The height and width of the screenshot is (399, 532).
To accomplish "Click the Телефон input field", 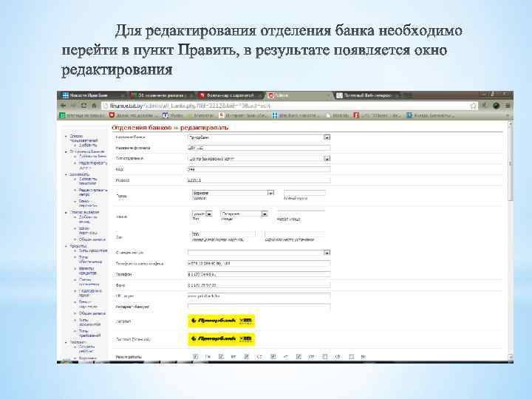I will pos(259,274).
